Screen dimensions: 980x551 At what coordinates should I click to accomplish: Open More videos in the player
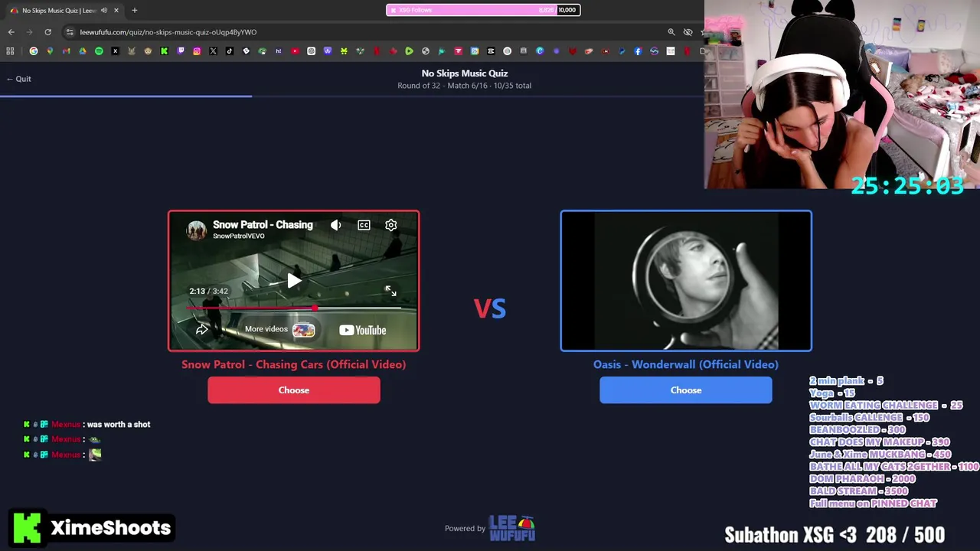click(279, 330)
